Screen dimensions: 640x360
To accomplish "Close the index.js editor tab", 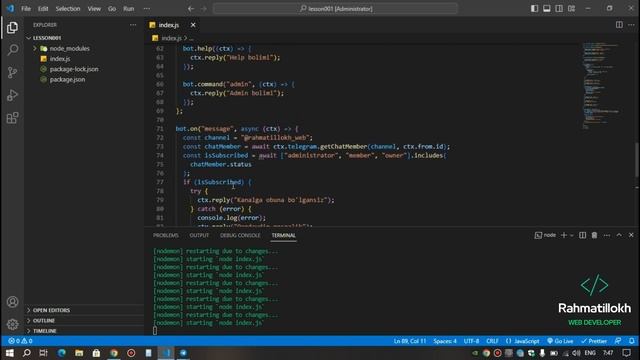I will tap(193, 25).
